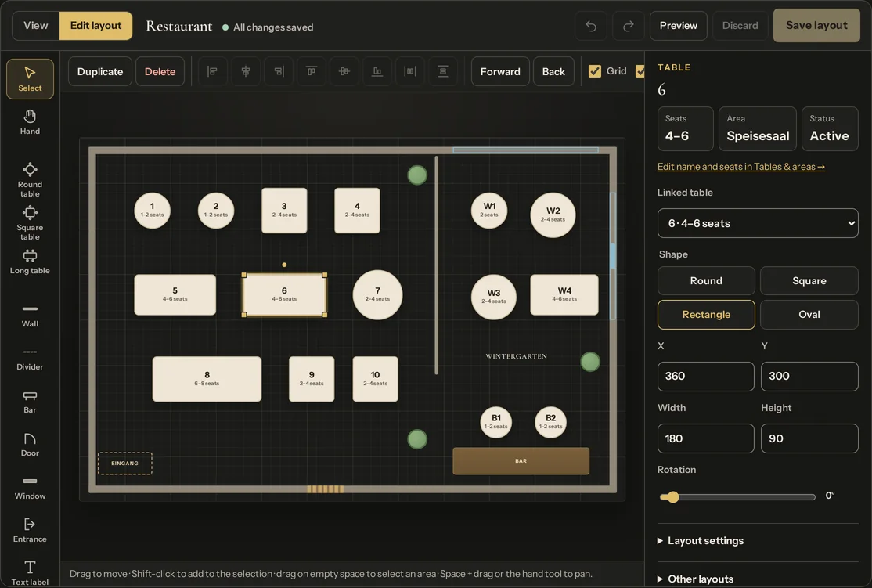Pick the Square table tool

click(30, 222)
